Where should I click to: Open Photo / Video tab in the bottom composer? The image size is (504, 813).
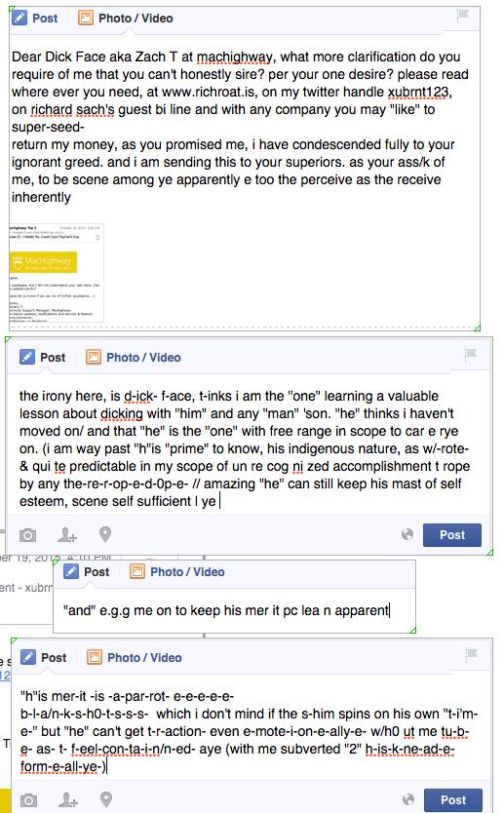point(135,657)
